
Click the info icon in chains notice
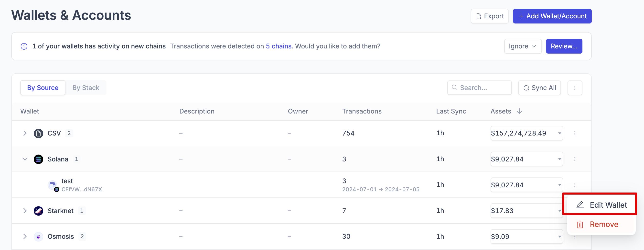pos(24,46)
